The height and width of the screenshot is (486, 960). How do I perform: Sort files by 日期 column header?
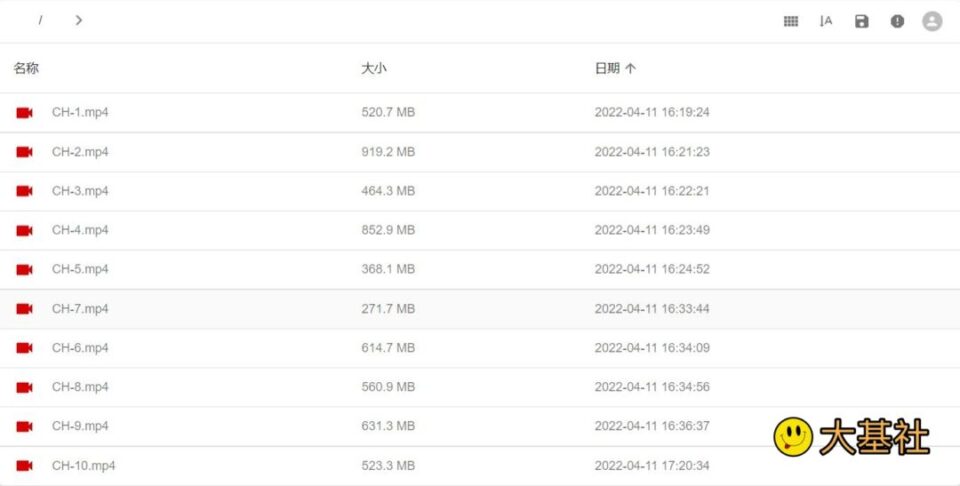click(607, 69)
